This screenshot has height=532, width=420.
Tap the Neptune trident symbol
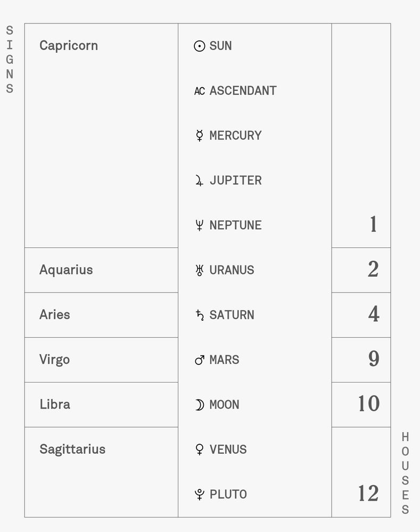199,225
